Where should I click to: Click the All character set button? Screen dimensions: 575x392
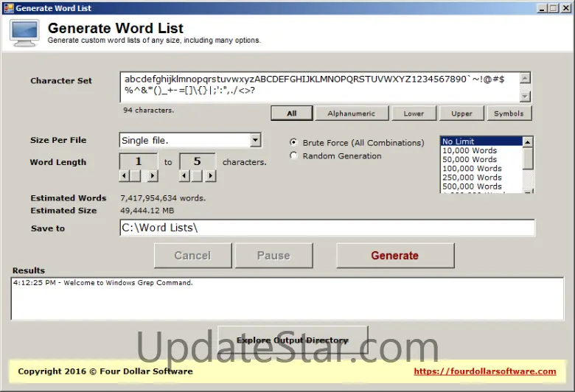pyautogui.click(x=292, y=113)
